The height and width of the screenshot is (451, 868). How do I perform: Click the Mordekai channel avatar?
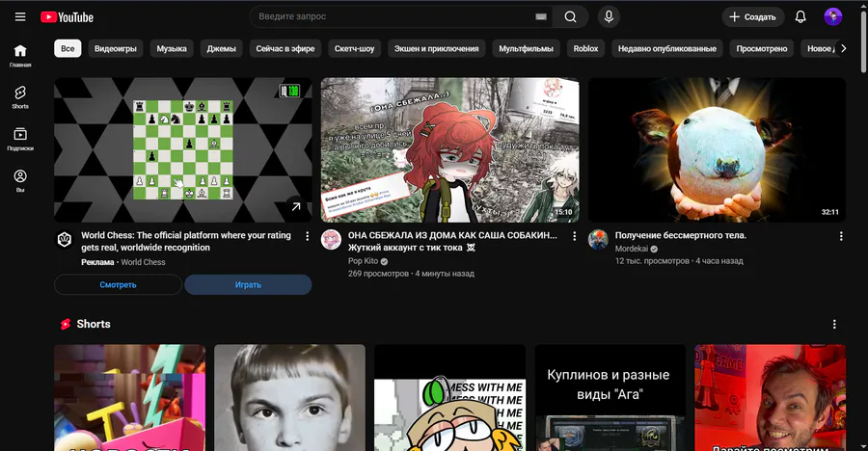598,240
